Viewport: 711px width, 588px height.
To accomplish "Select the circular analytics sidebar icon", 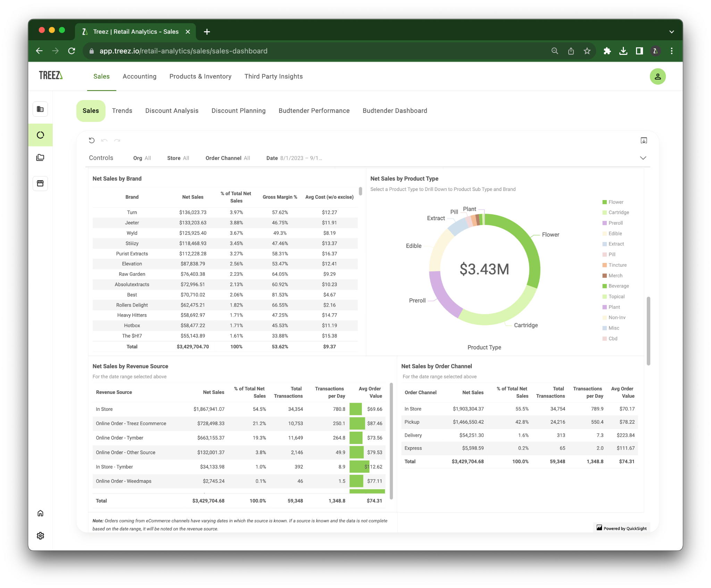I will (40, 135).
